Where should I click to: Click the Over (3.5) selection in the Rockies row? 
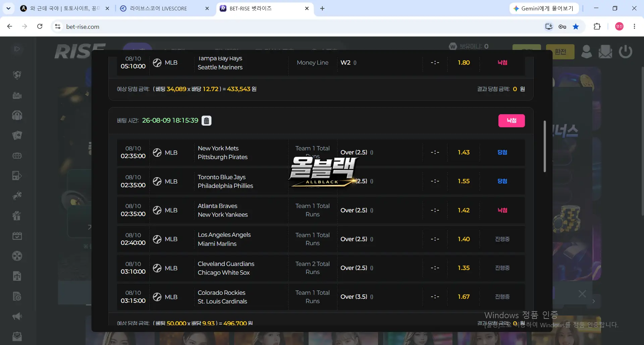[354, 297]
